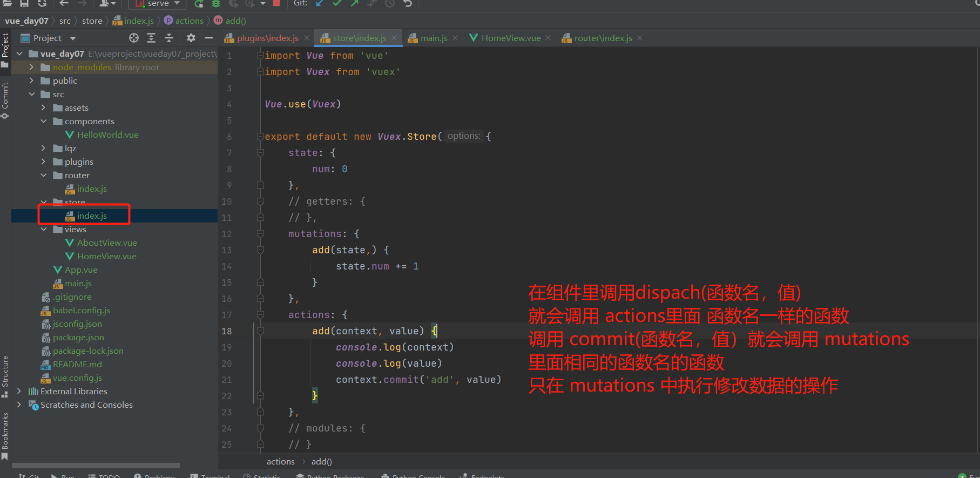
Task: Expand the node_modules folder arrow
Action: tap(31, 67)
